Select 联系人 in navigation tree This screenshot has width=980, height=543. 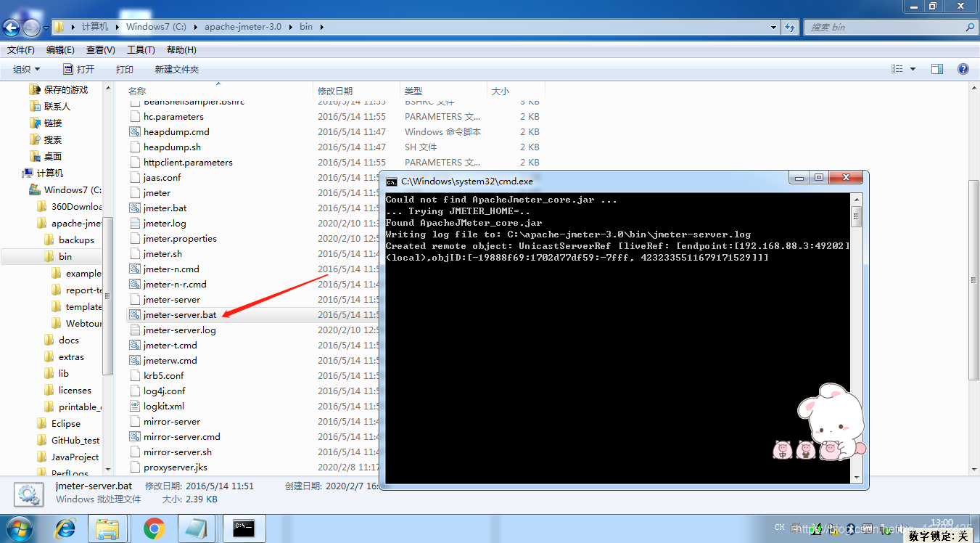coord(57,106)
